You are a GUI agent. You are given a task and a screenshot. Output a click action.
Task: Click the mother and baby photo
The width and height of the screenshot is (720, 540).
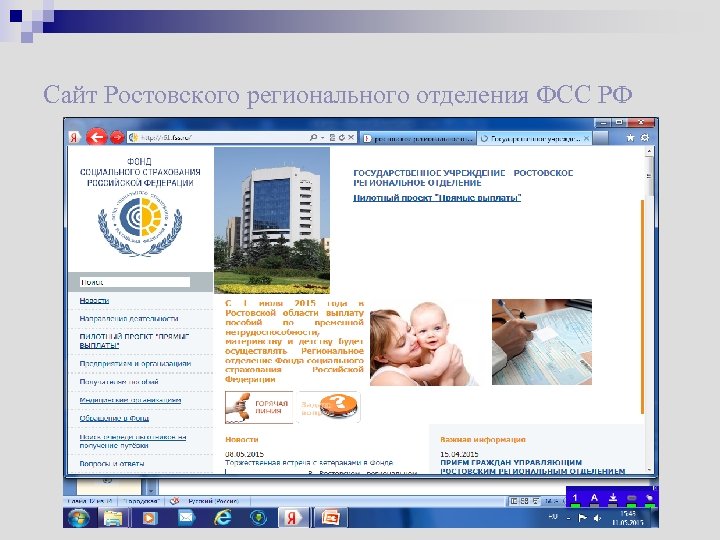point(424,343)
